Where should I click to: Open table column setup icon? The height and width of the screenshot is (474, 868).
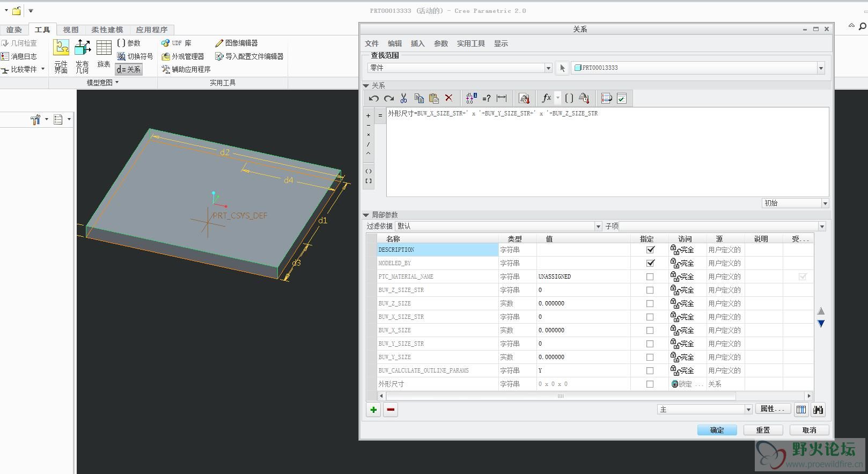[x=801, y=410]
